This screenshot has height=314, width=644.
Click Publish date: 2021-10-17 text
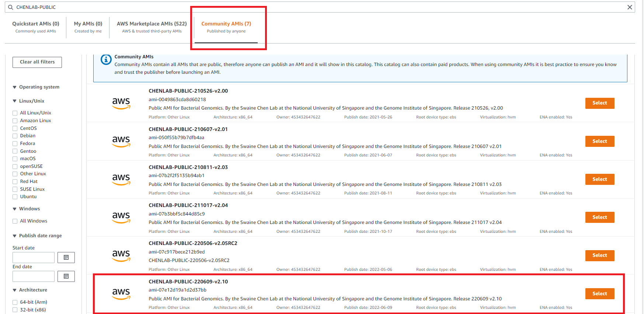point(368,232)
